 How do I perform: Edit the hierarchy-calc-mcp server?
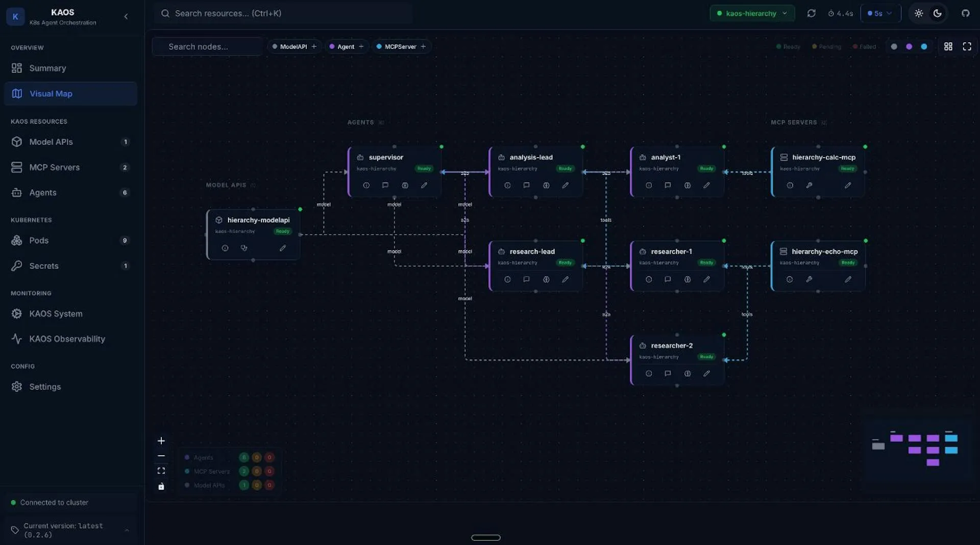click(848, 185)
